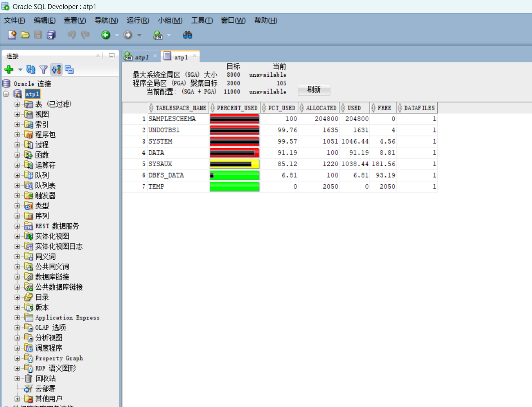Image resolution: width=532 pixels, height=407 pixels.
Task: Click the Refresh connections icon
Action: point(31,70)
